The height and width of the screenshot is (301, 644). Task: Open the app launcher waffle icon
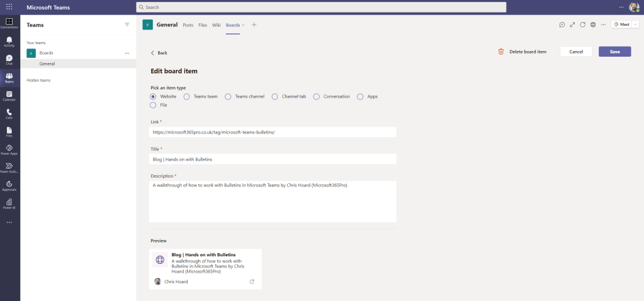tap(9, 7)
